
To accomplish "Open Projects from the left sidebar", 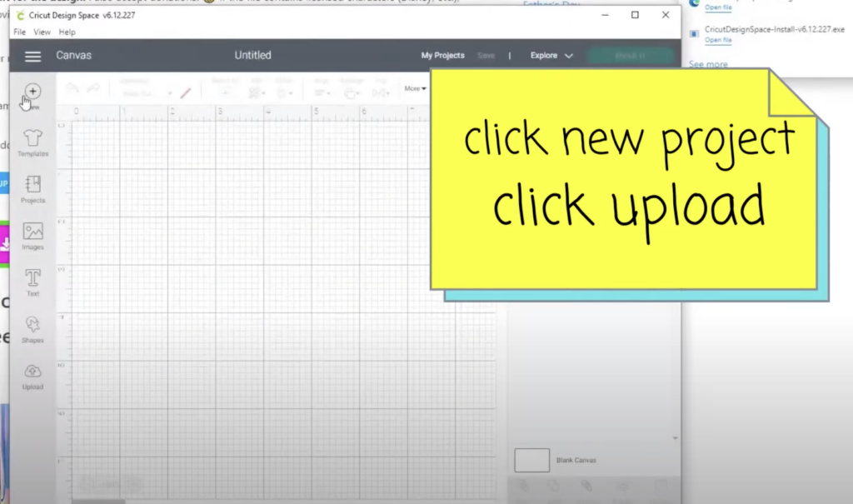I will pos(33,187).
